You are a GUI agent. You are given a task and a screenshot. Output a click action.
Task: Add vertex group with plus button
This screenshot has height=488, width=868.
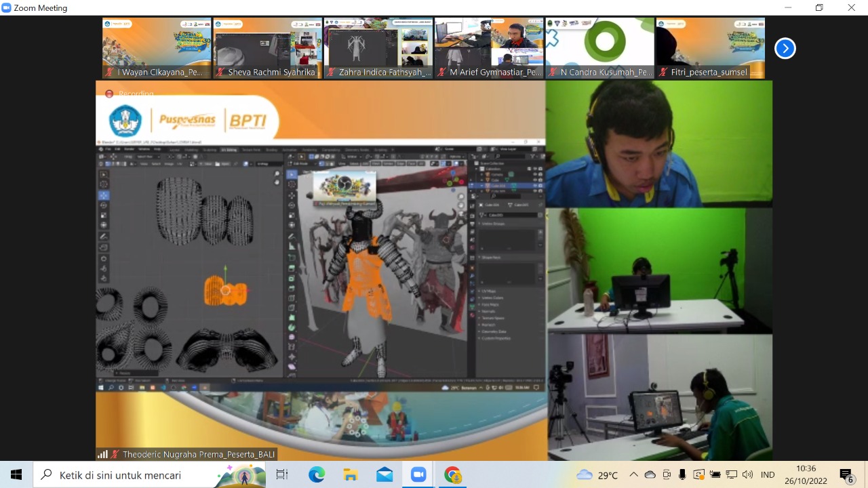coord(540,231)
